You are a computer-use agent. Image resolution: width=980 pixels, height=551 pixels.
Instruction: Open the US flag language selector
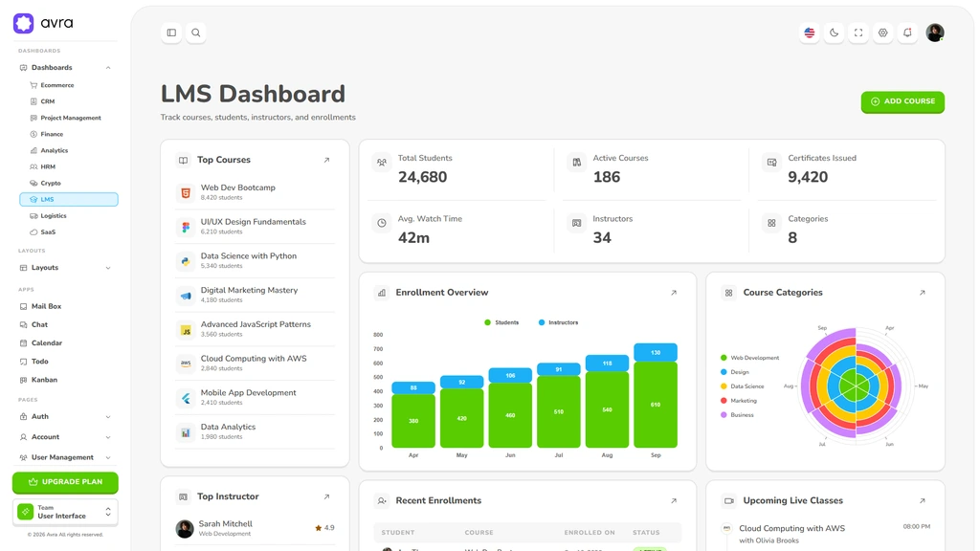tap(810, 33)
